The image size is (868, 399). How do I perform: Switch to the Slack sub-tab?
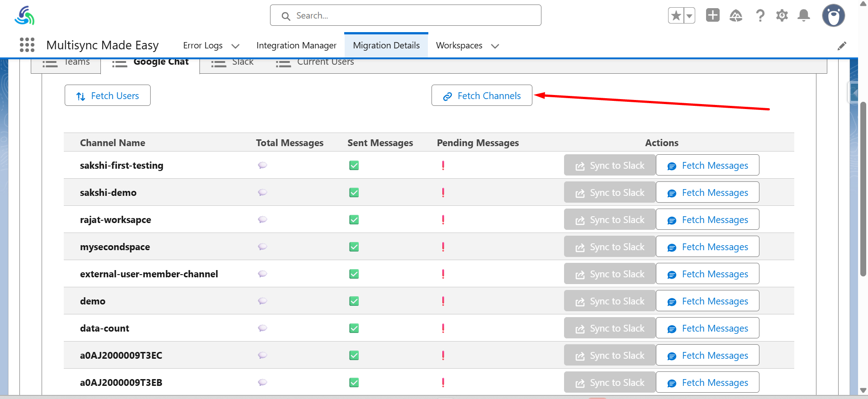click(x=232, y=63)
